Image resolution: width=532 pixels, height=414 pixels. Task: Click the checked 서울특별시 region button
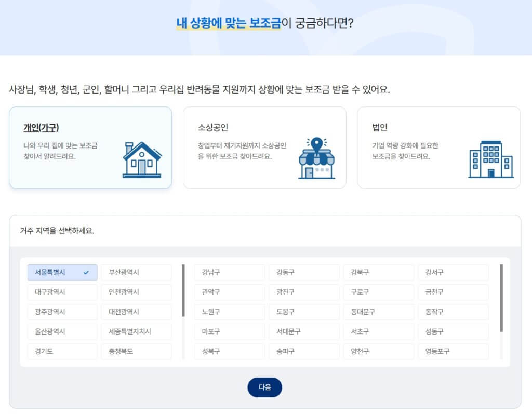point(62,272)
